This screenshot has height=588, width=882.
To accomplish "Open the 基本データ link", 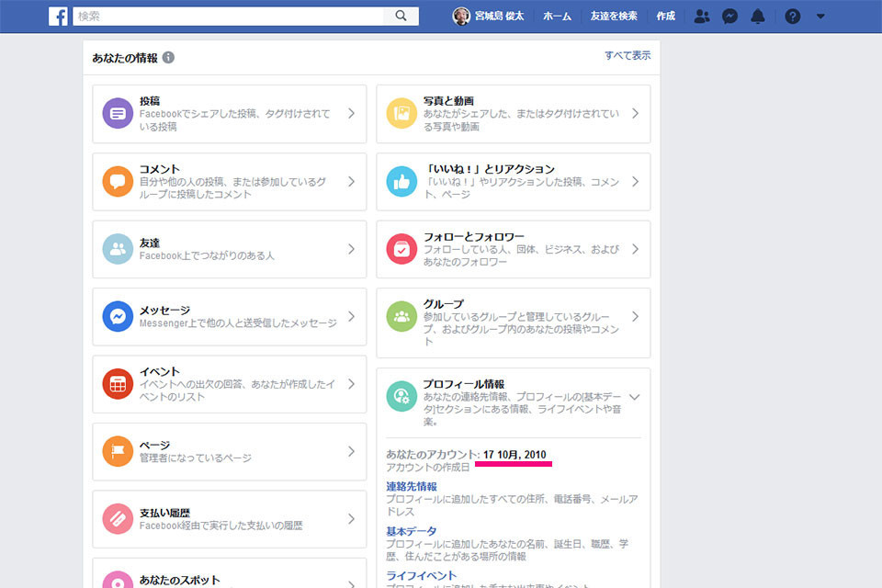I will 412,531.
